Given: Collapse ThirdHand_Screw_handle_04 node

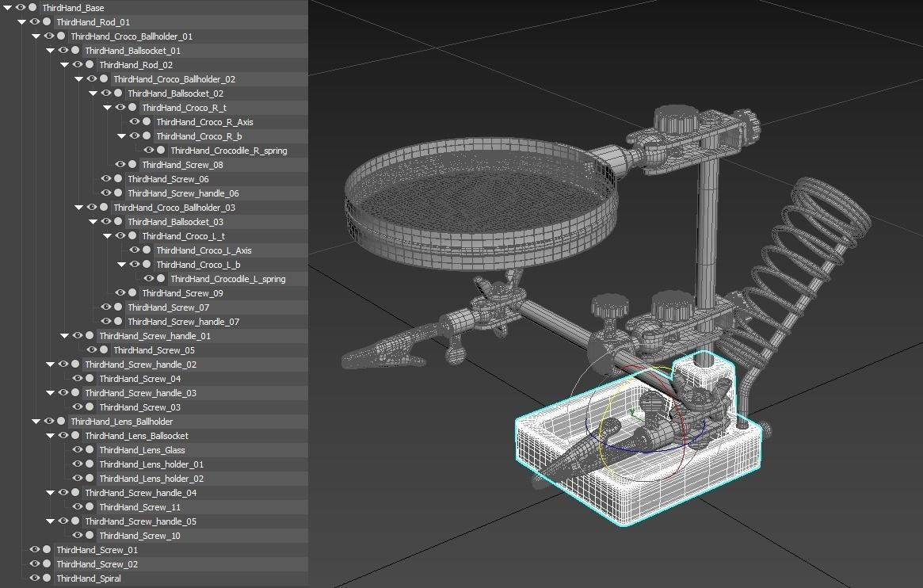Looking at the screenshot, I should click(51, 493).
